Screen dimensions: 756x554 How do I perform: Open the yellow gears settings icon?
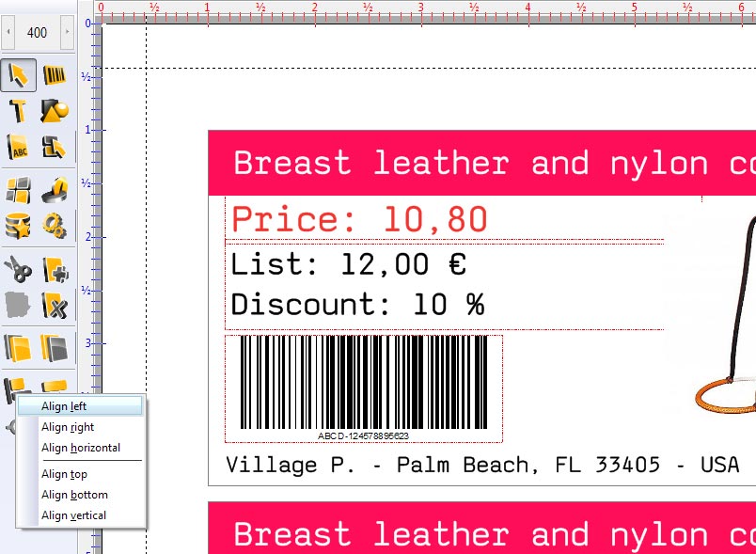point(55,226)
